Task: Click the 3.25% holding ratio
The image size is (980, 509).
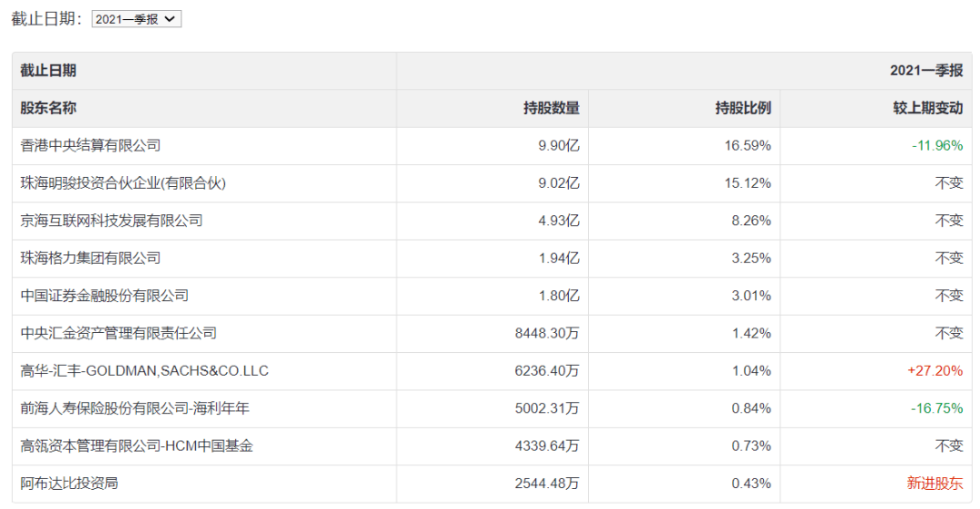Action: 751,259
